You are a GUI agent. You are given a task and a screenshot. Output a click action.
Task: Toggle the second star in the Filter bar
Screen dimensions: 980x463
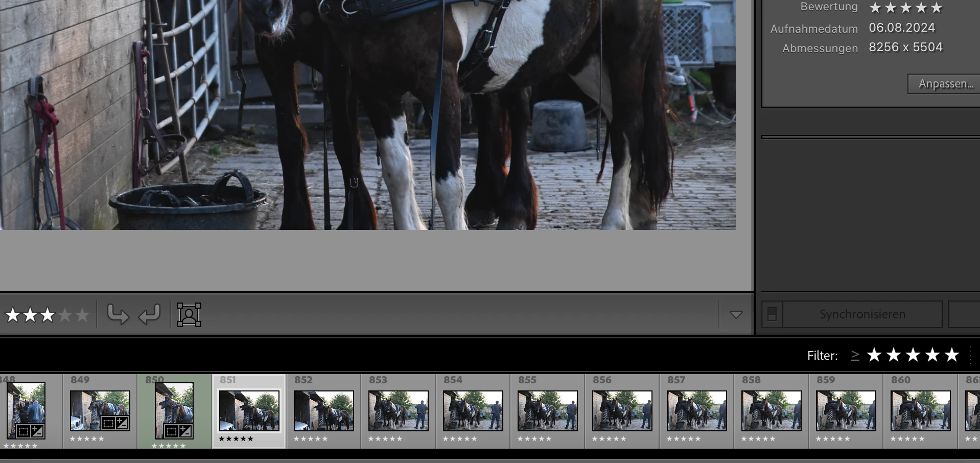894,355
